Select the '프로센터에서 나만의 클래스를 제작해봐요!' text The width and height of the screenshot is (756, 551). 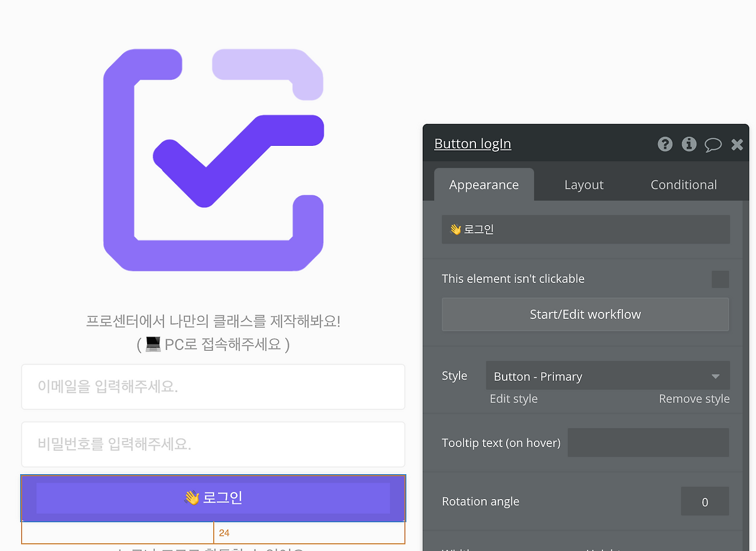(213, 321)
